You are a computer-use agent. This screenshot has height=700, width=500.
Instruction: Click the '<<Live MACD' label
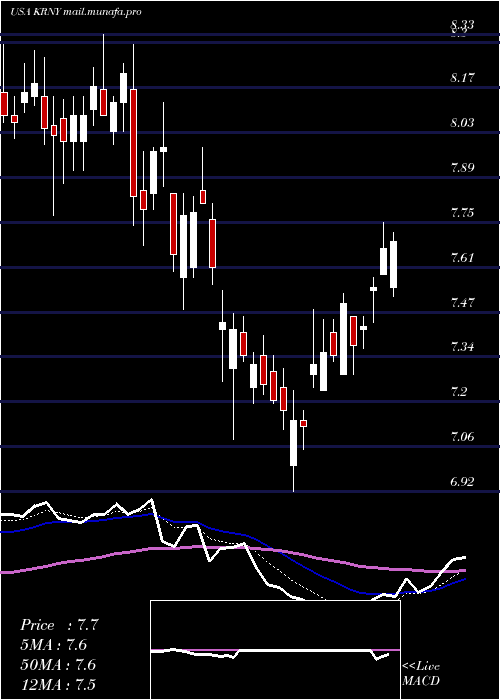click(x=421, y=674)
